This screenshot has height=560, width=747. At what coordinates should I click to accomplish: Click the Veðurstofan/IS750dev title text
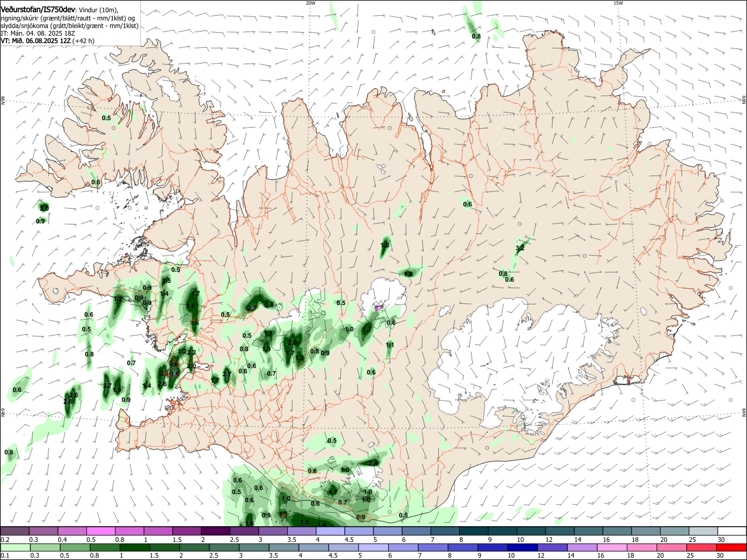[38, 9]
